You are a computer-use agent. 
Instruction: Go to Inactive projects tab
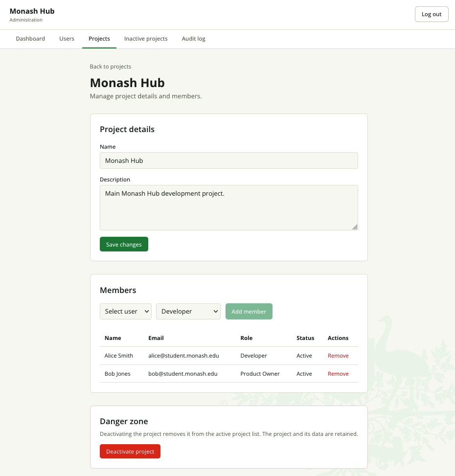coord(146,39)
